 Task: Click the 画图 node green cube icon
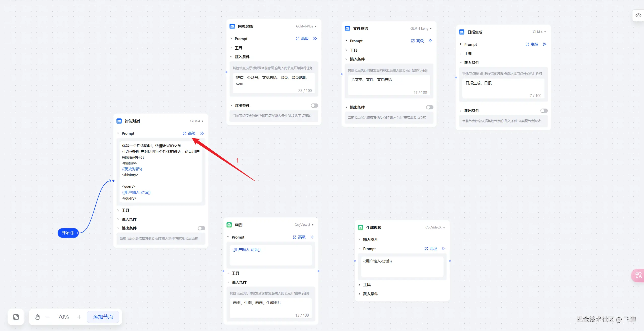[229, 225]
